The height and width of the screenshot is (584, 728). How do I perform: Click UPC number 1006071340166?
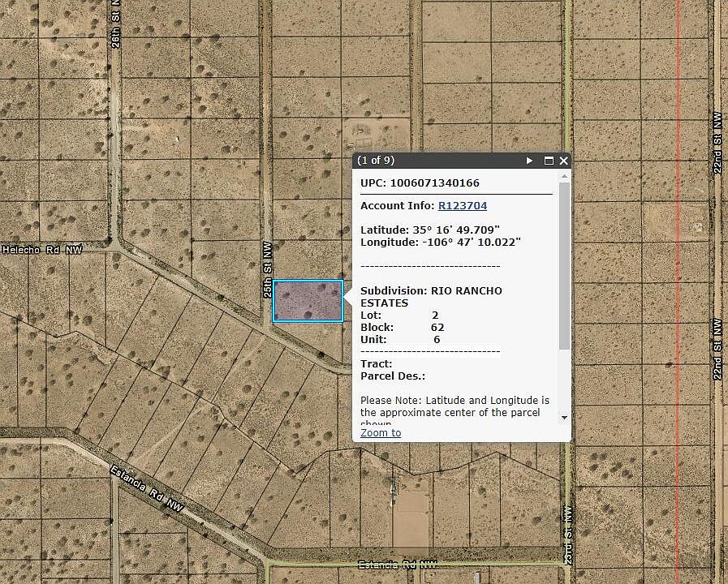click(434, 182)
